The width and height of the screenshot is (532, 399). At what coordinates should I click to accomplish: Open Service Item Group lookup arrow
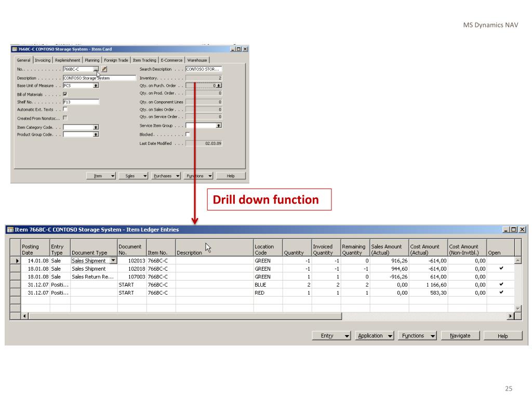(219, 126)
